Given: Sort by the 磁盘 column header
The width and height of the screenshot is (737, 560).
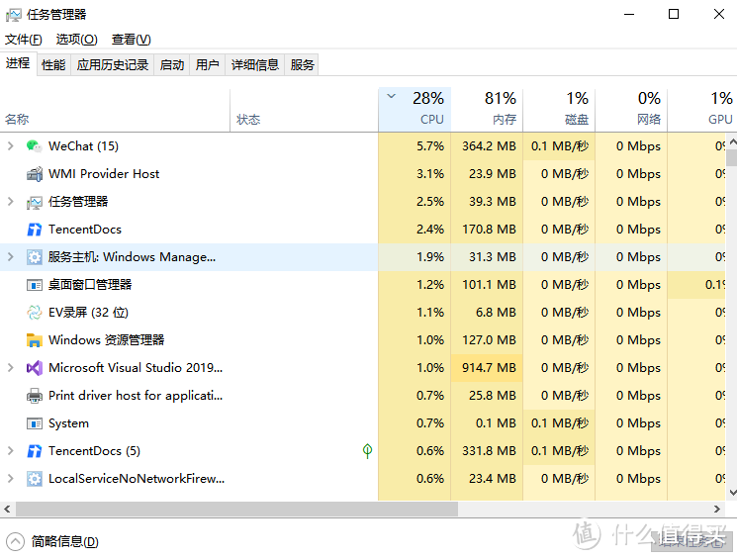Looking at the screenshot, I should (x=559, y=109).
